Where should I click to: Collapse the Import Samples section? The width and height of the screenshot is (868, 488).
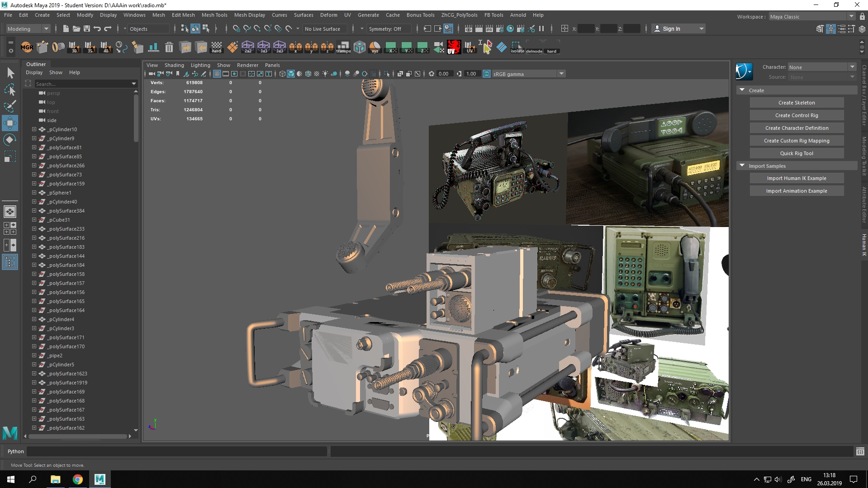[x=742, y=166]
